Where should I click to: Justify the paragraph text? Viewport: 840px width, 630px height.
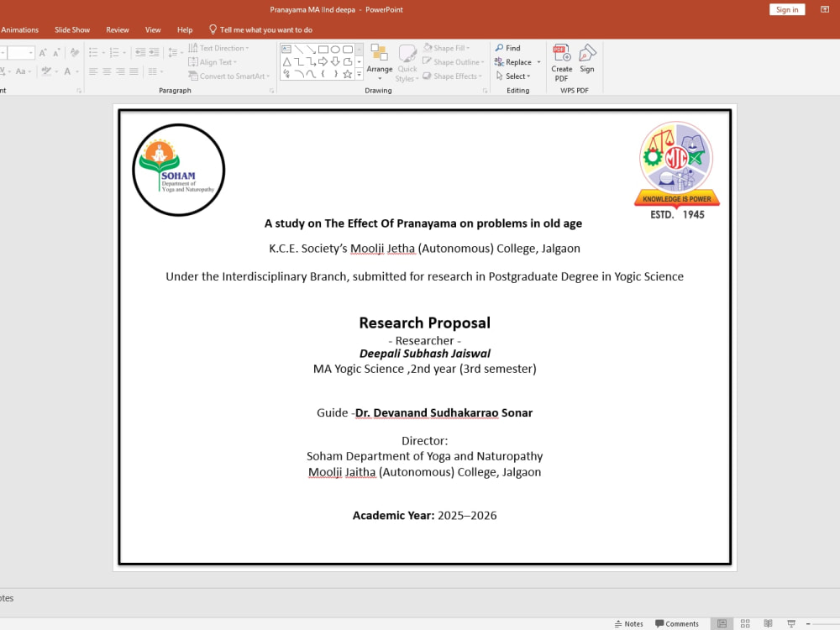pos(134,71)
